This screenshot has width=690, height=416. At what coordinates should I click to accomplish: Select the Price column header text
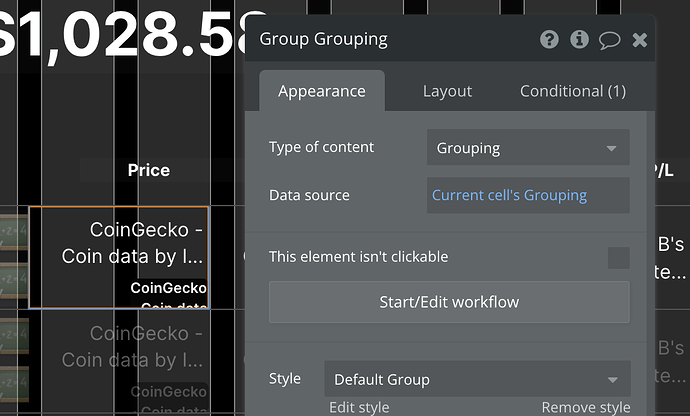tap(148, 171)
